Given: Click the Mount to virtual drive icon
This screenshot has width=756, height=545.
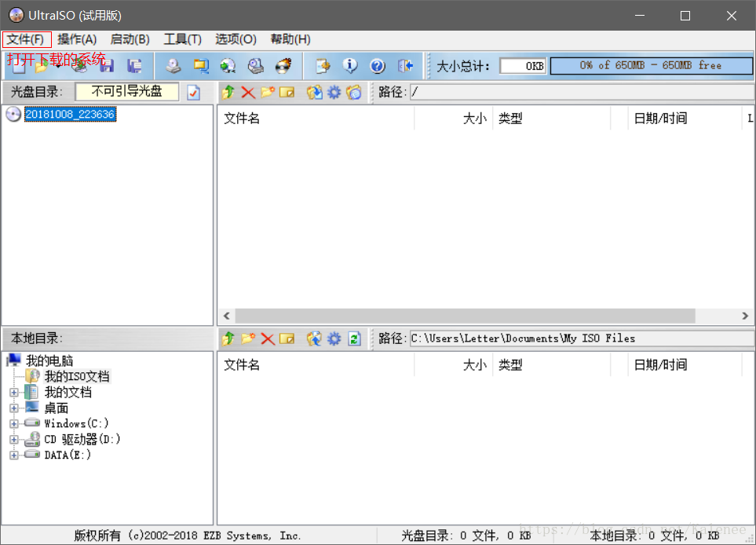Looking at the screenshot, I should (256, 66).
